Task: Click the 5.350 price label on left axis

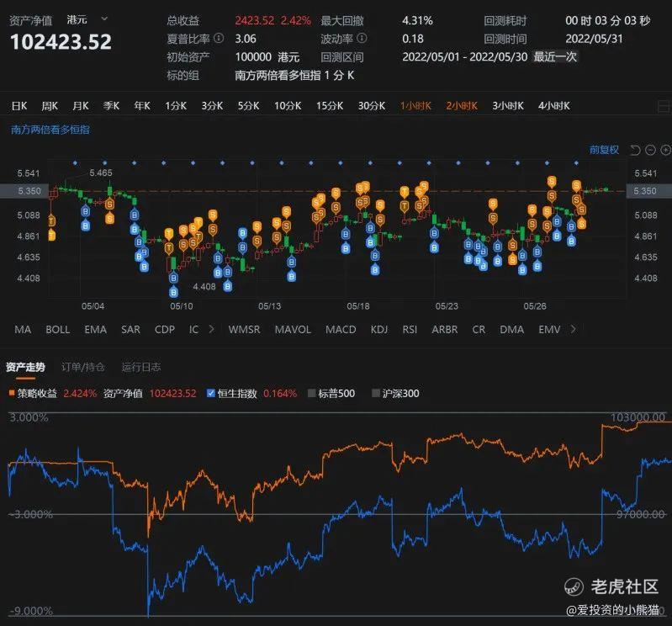Action: [x=29, y=191]
